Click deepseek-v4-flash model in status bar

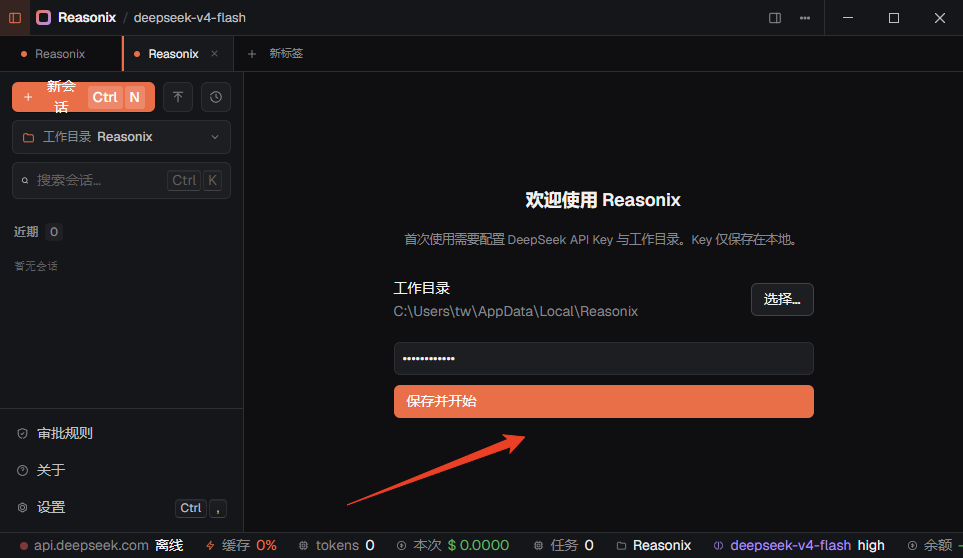click(x=790, y=545)
